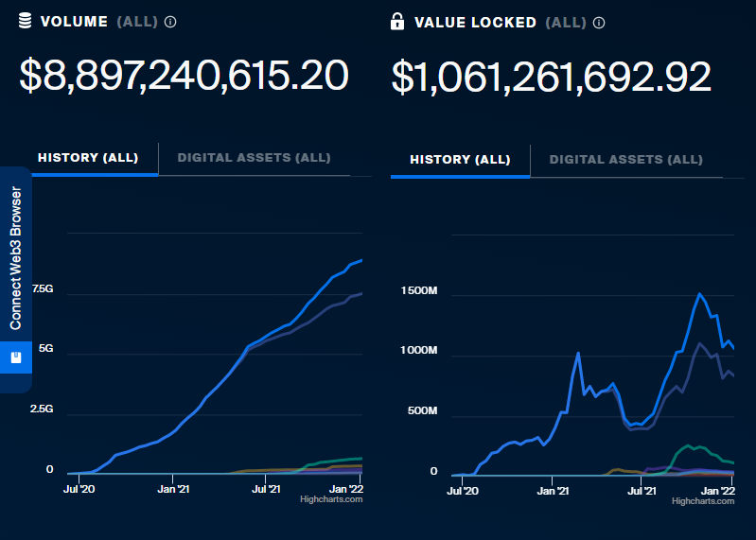
Task: Click the 1500M axis label on Value Locked chart
Action: coord(419,291)
